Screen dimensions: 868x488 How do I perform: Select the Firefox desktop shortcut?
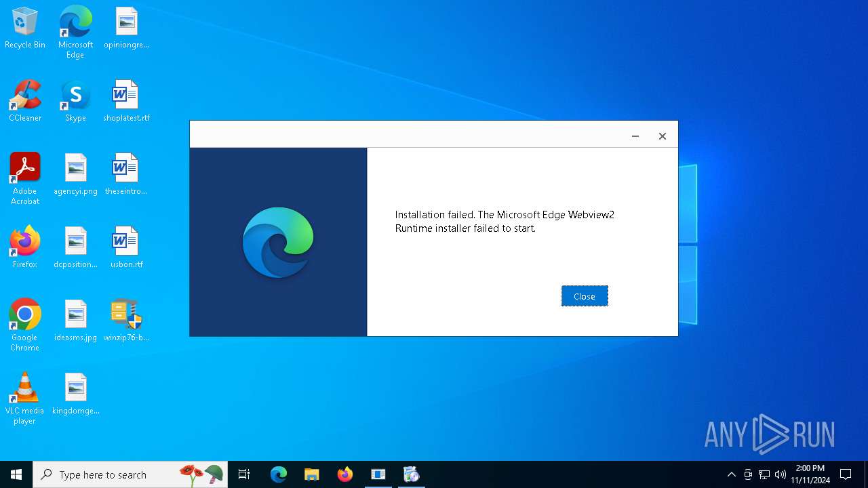25,248
